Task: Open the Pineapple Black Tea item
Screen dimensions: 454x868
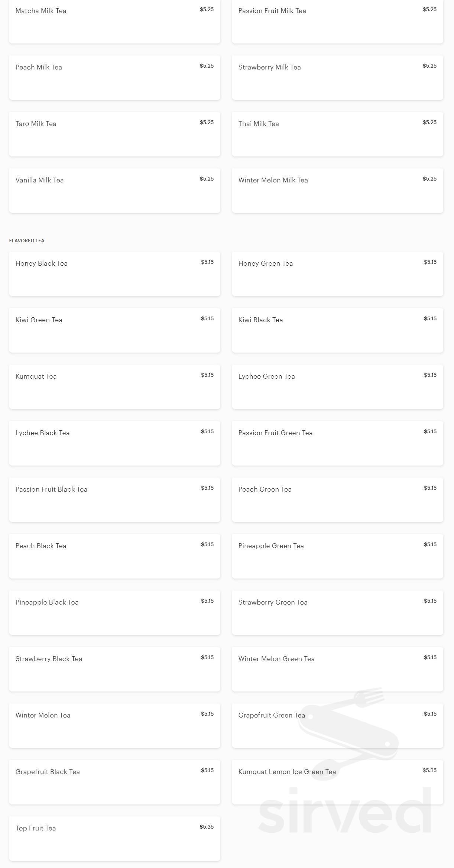Action: click(114, 612)
